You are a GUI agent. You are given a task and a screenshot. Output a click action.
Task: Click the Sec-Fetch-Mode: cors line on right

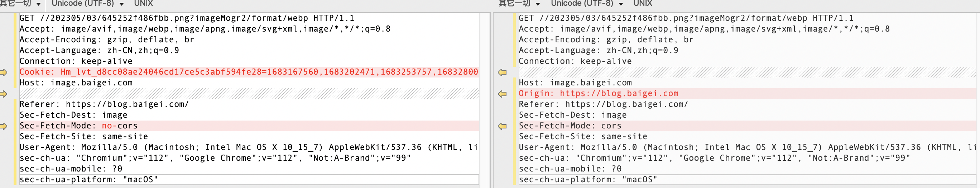coord(748,126)
